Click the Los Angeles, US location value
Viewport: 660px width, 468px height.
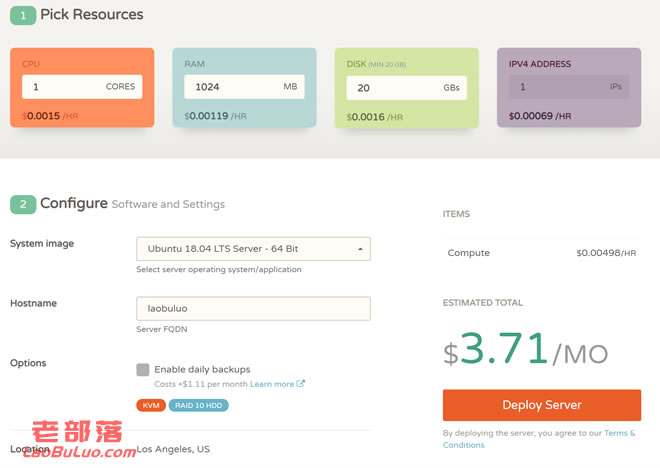pyautogui.click(x=173, y=449)
